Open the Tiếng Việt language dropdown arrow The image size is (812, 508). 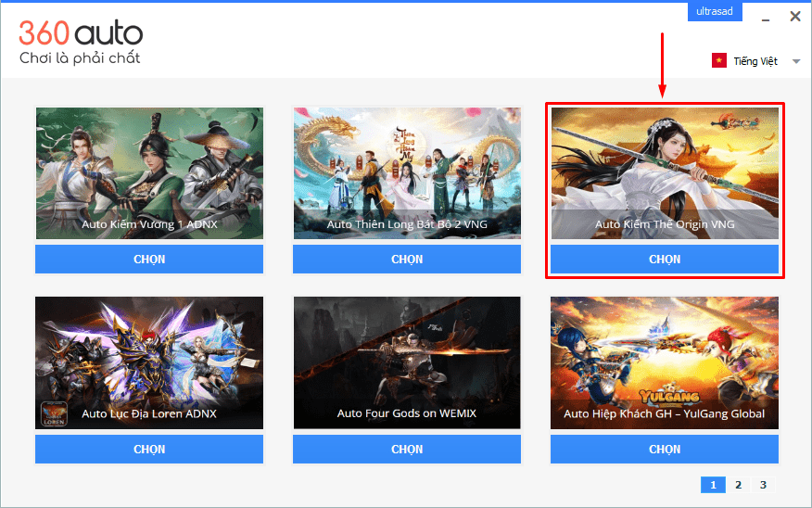pos(796,61)
